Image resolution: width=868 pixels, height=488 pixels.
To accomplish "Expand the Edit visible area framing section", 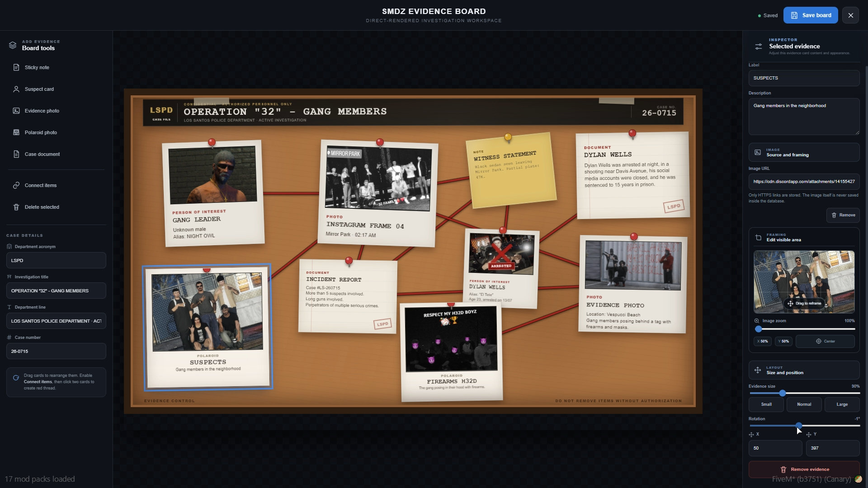I will click(804, 237).
